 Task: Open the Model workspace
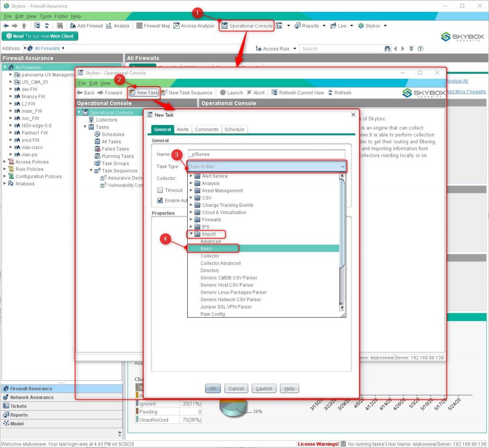pyautogui.click(x=62, y=424)
